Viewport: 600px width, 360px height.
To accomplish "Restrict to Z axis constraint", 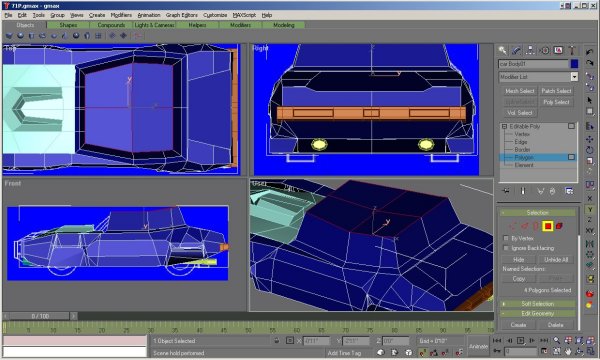I will pos(590,220).
